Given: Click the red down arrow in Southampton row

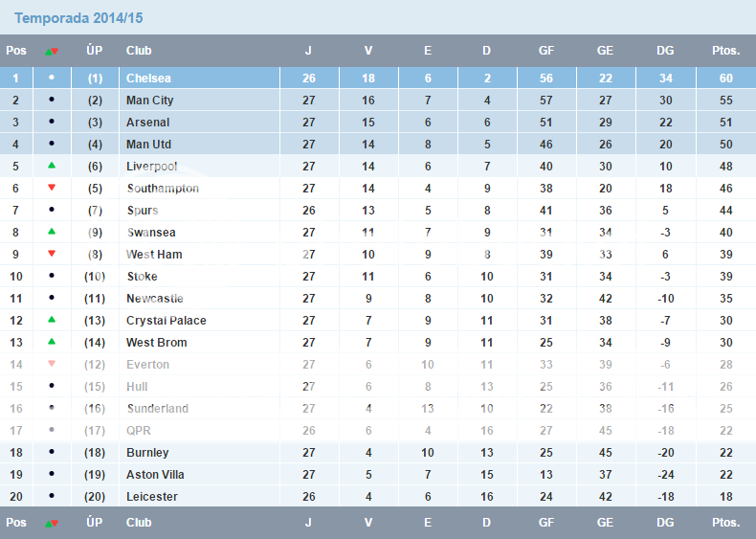Looking at the screenshot, I should 52,188.
